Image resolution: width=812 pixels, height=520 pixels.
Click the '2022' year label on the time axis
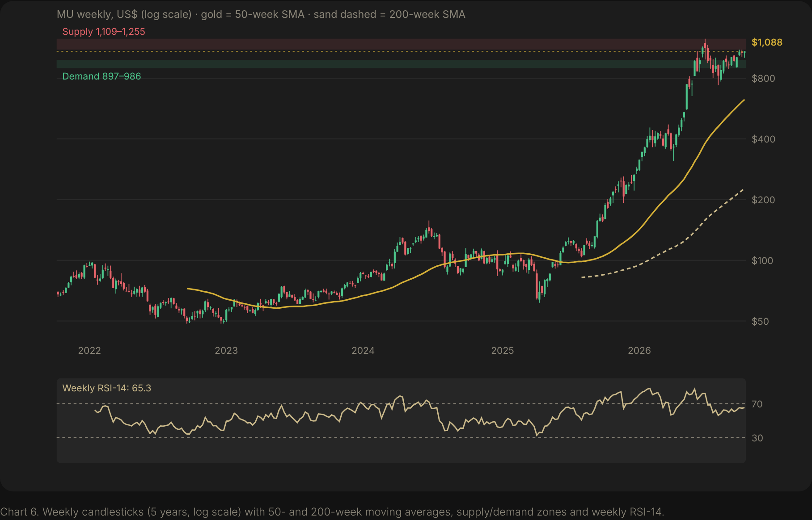click(x=89, y=351)
